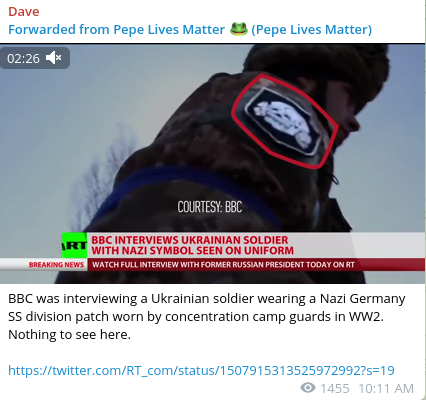Click the eye views icon
The width and height of the screenshot is (426, 400).
point(308,388)
